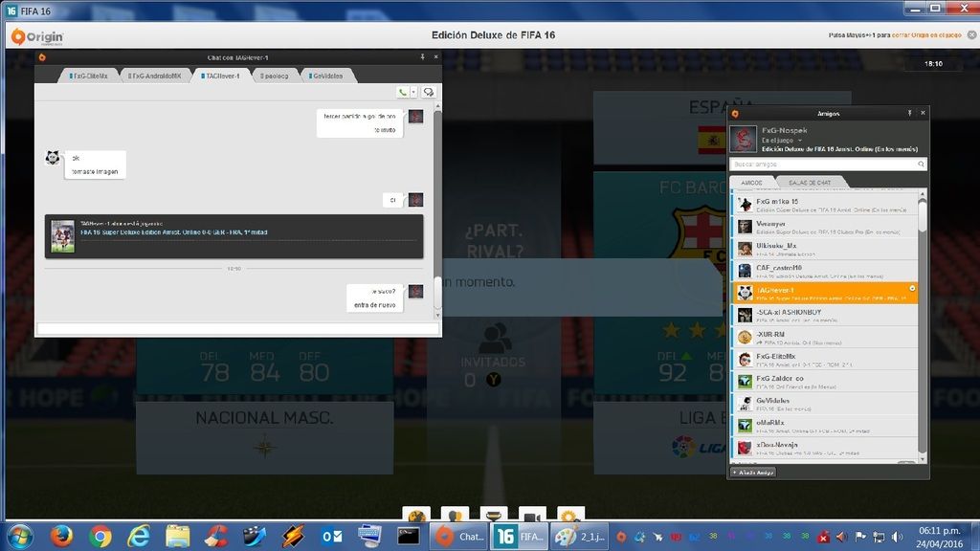Viewport: 980px width, 551px height.
Task: Open the FIFA 16 Super Deluxe Edition game link
Action: click(x=174, y=232)
